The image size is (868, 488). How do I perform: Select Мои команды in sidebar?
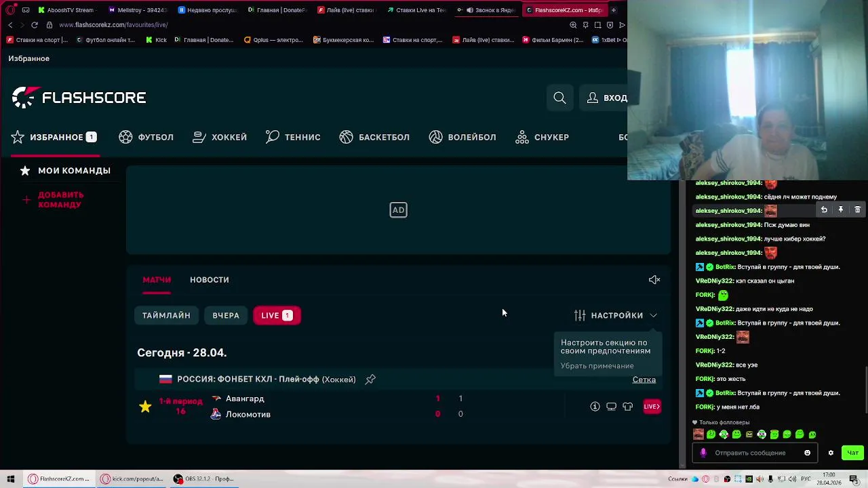point(65,171)
